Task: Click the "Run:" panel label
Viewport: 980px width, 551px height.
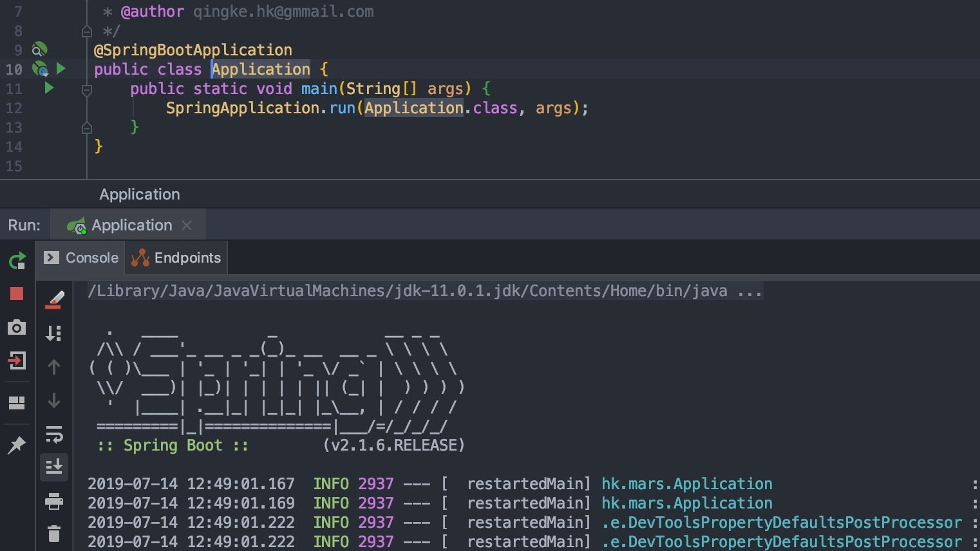Action: pyautogui.click(x=24, y=225)
